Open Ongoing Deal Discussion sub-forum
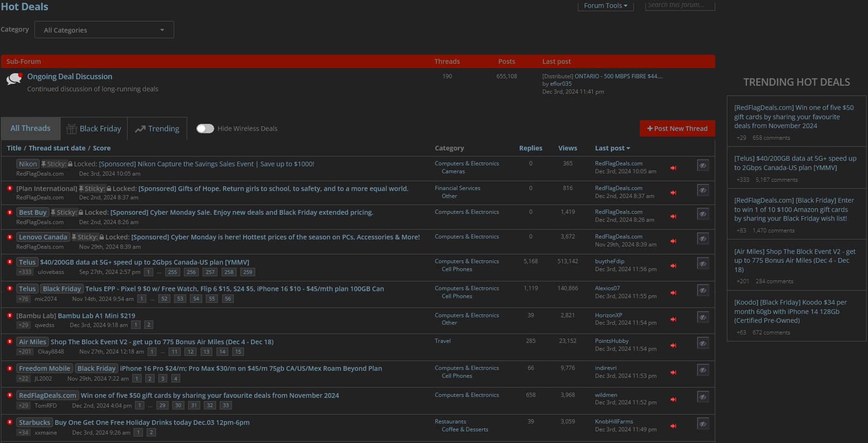The width and height of the screenshot is (868, 443). 69,76
